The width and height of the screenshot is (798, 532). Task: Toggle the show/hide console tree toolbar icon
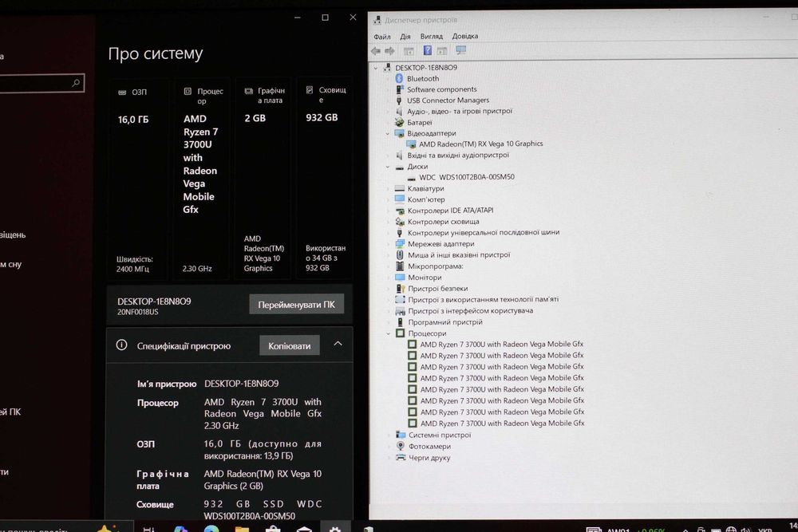point(409,51)
